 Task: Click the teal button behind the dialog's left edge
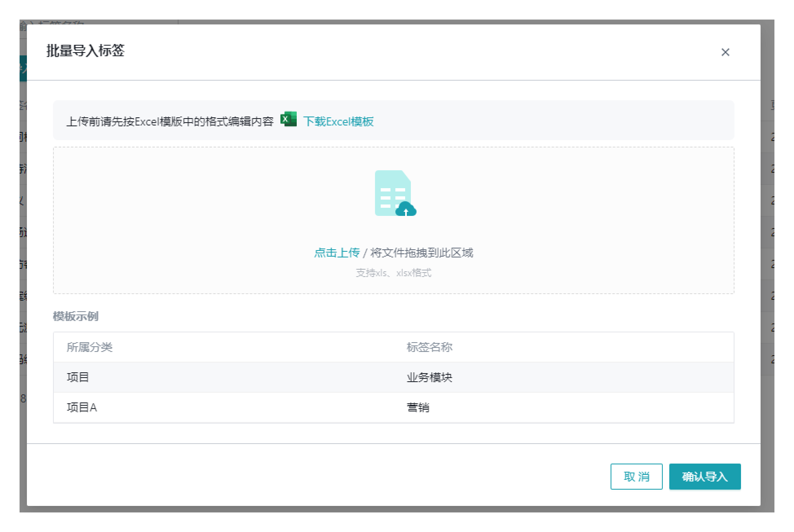pos(23,68)
